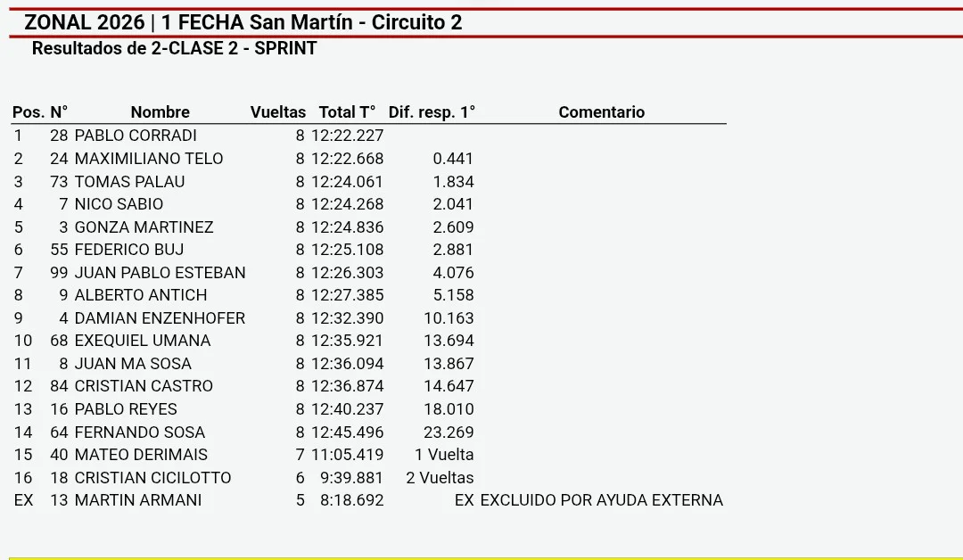Click the Nombre column header
Image resolution: width=963 pixels, height=560 pixels.
pyautogui.click(x=160, y=112)
